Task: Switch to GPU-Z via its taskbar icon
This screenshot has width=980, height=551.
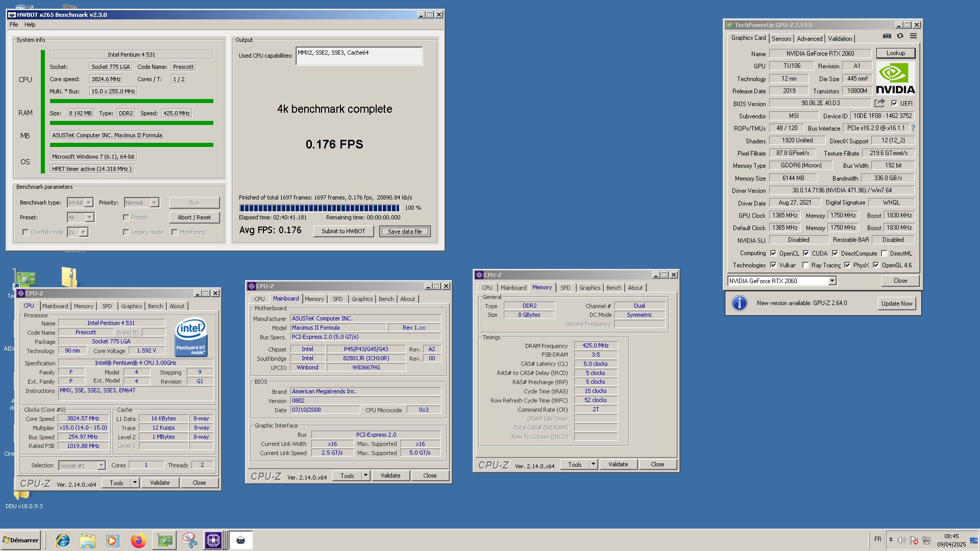Action: pyautogui.click(x=164, y=540)
